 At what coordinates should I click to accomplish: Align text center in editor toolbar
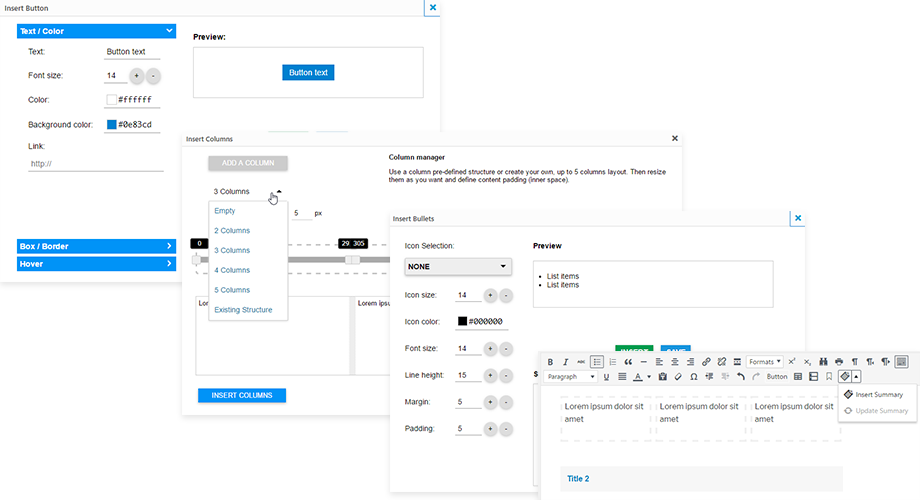(x=675, y=362)
